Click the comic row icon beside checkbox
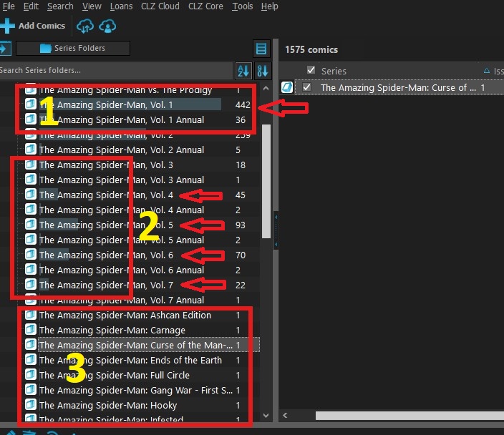 pyautogui.click(x=286, y=87)
